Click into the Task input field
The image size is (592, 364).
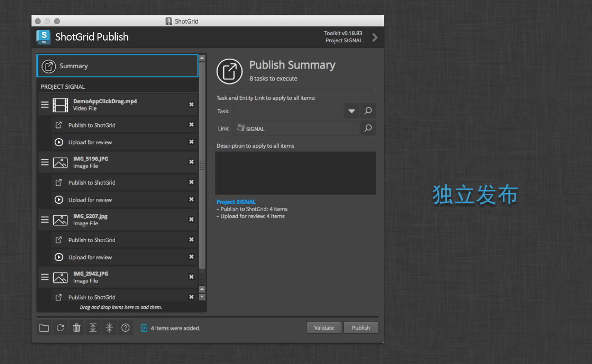tap(288, 111)
